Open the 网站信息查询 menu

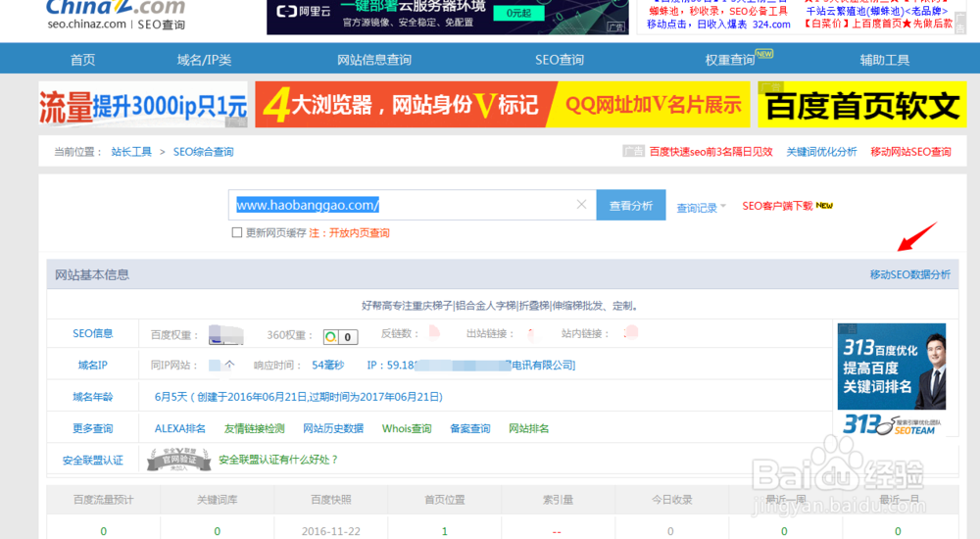373,60
